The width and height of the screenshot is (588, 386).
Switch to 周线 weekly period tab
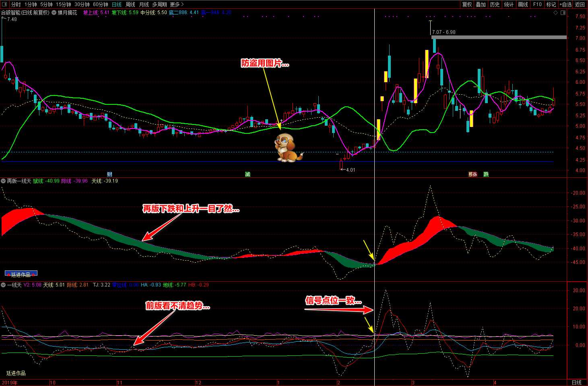130,4
